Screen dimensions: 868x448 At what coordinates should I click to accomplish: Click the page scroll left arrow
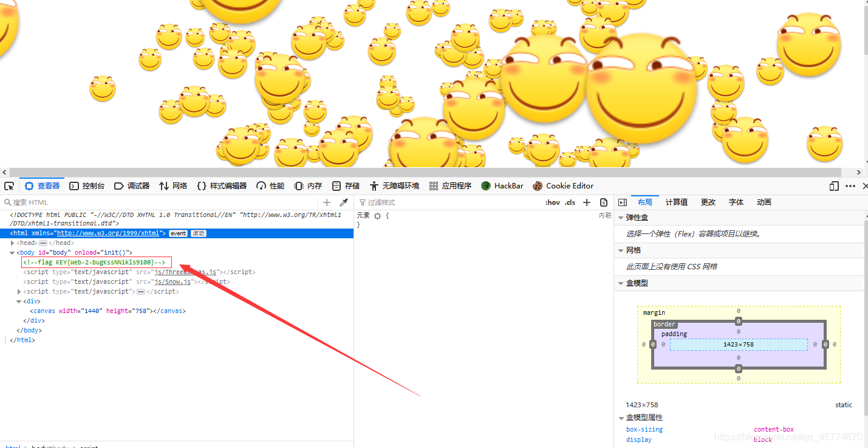pyautogui.click(x=4, y=173)
